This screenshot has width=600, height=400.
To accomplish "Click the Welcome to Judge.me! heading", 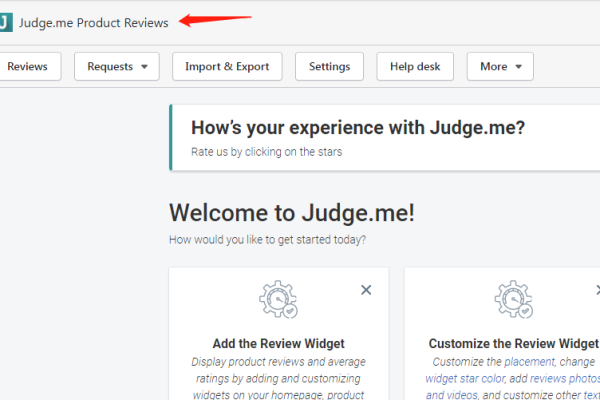I will (292, 213).
